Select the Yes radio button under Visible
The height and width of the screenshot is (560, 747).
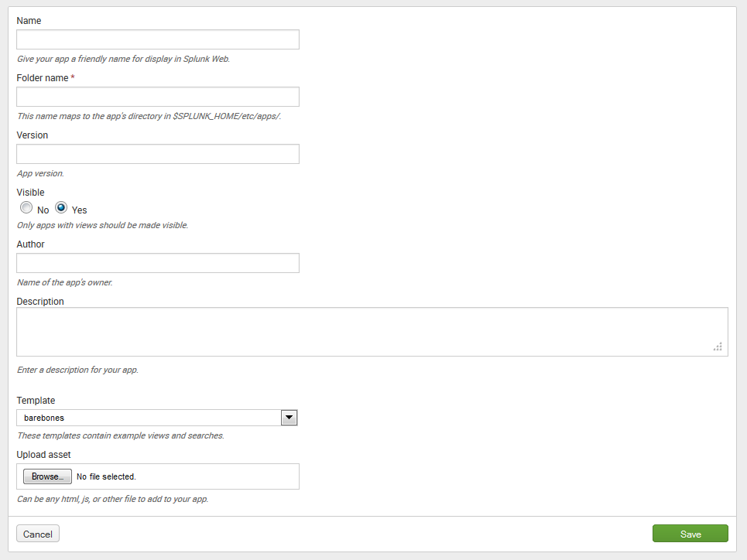click(x=61, y=207)
